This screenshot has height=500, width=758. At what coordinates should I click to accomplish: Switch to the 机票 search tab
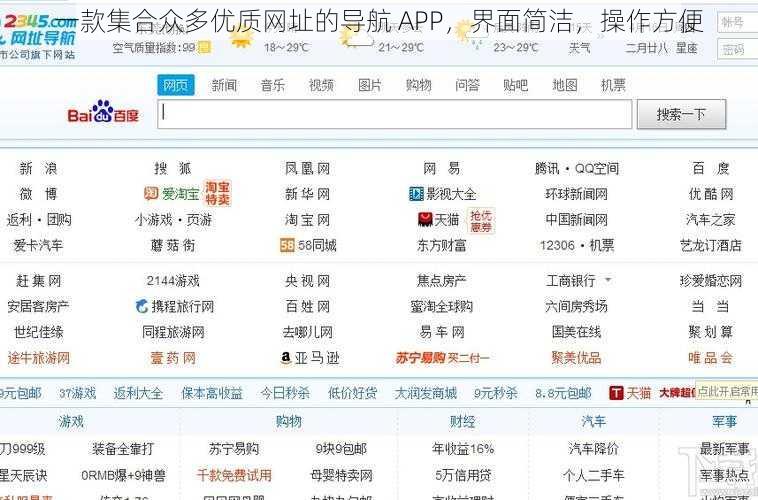pyautogui.click(x=613, y=86)
